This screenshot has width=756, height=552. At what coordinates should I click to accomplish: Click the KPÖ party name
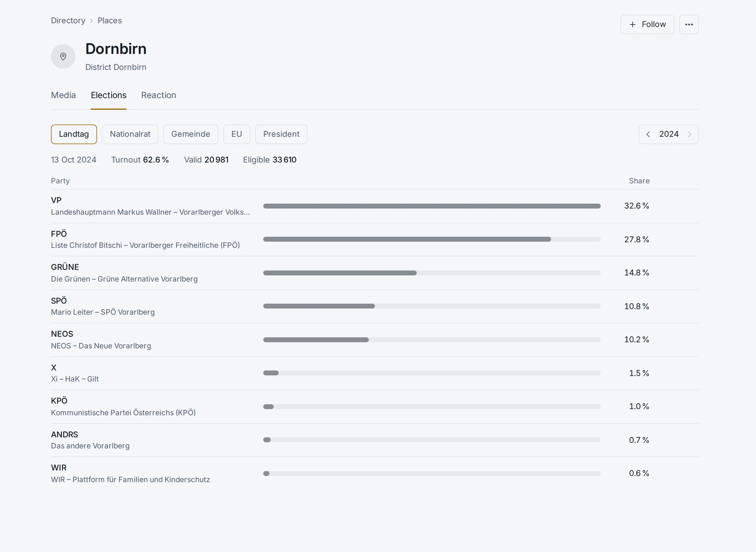coord(59,401)
